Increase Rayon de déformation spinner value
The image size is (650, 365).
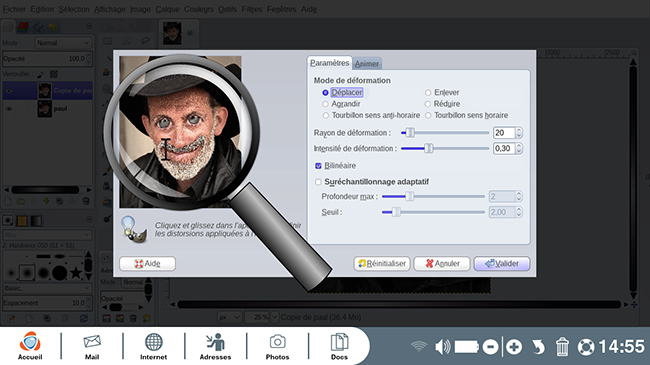click(x=519, y=130)
